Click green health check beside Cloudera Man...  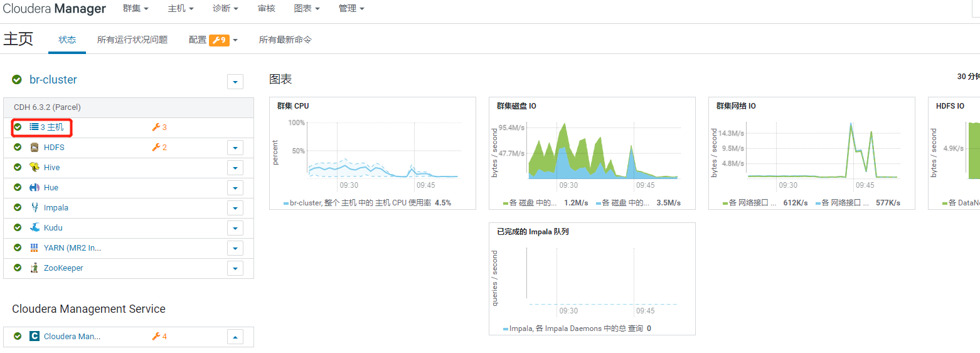(x=18, y=337)
